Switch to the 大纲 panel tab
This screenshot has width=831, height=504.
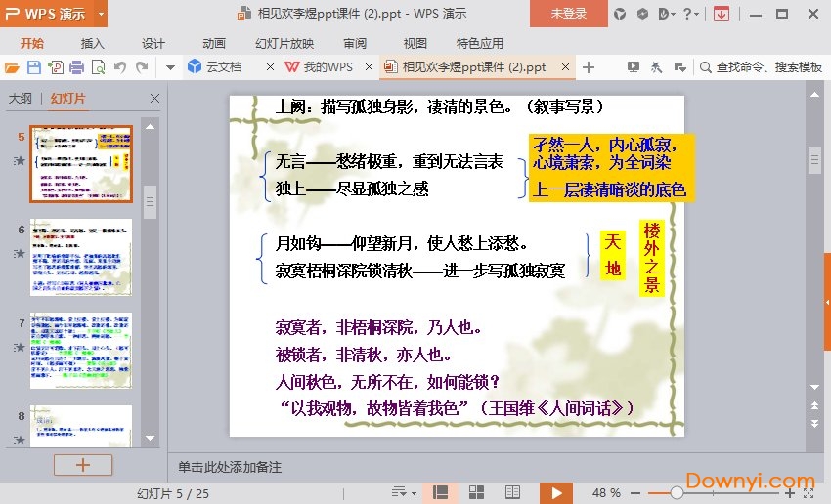[x=20, y=99]
